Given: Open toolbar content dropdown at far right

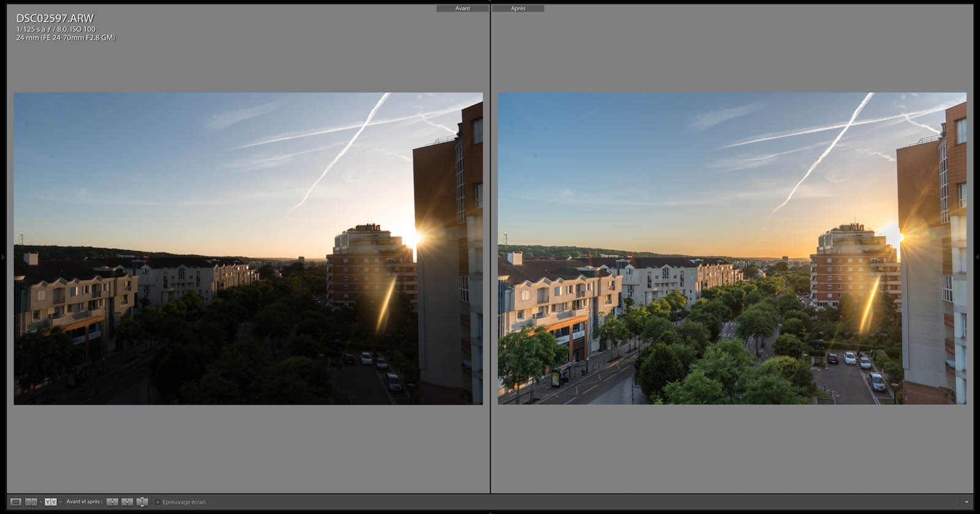Looking at the screenshot, I should pyautogui.click(x=967, y=502).
